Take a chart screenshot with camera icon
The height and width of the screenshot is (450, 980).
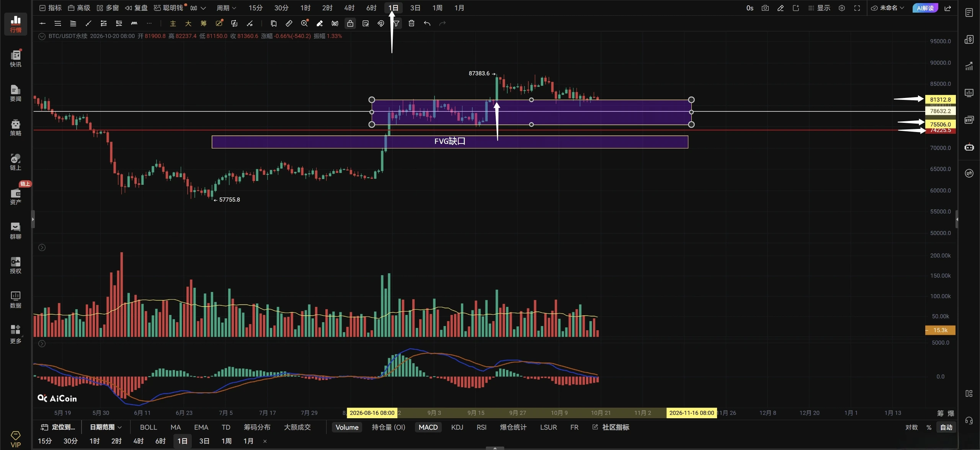click(x=765, y=8)
